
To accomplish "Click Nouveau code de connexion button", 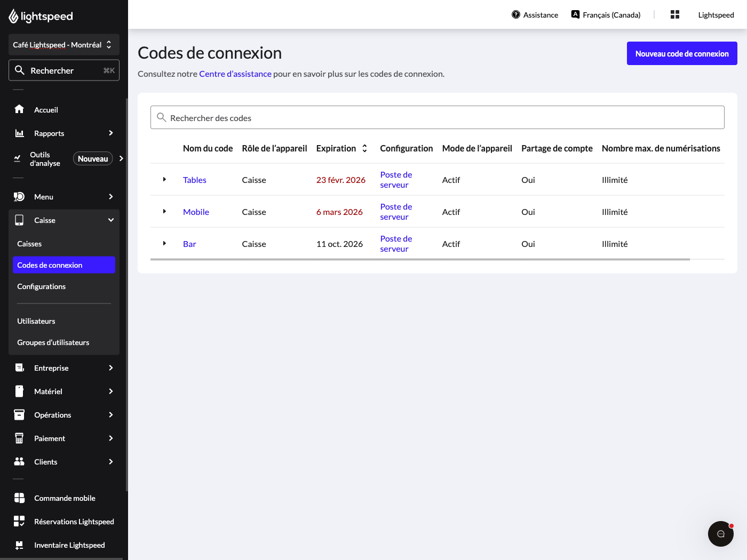I will coord(682,53).
